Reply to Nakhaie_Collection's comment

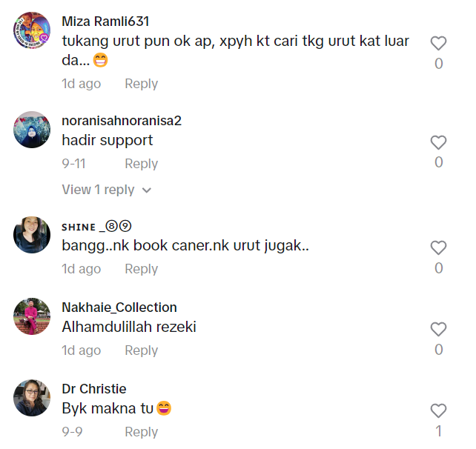(x=141, y=350)
